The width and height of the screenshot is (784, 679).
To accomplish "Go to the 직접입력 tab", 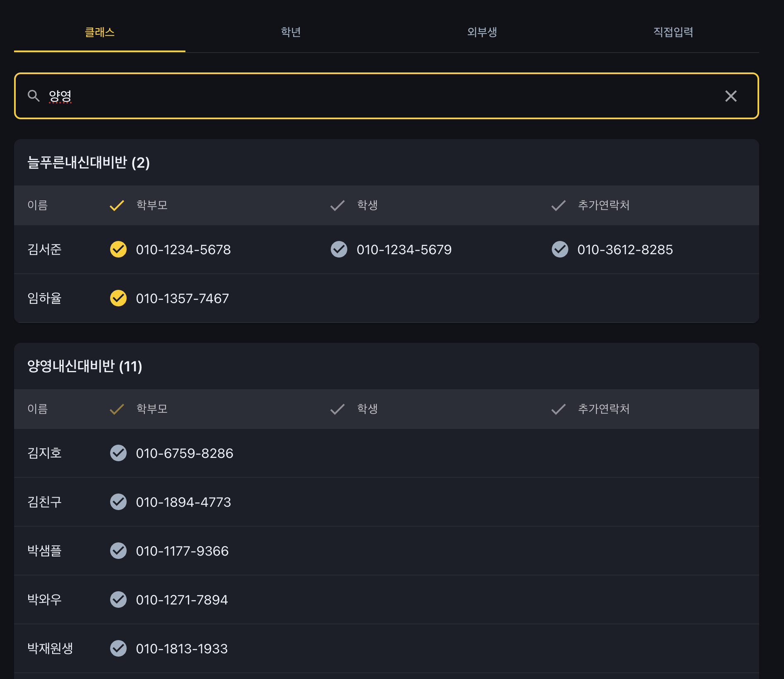I will tap(673, 32).
